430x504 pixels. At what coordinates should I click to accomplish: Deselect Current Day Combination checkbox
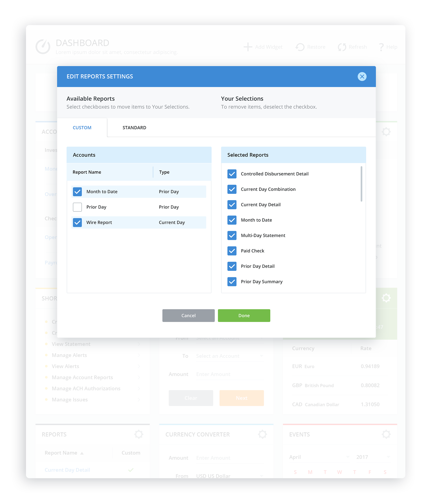point(232,189)
